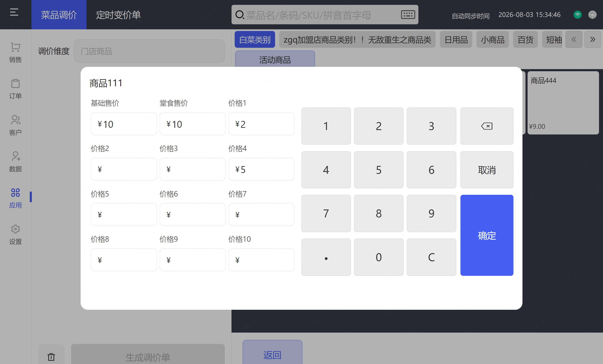Open the hamburger menu icon
This screenshot has height=364, width=603.
14,12
